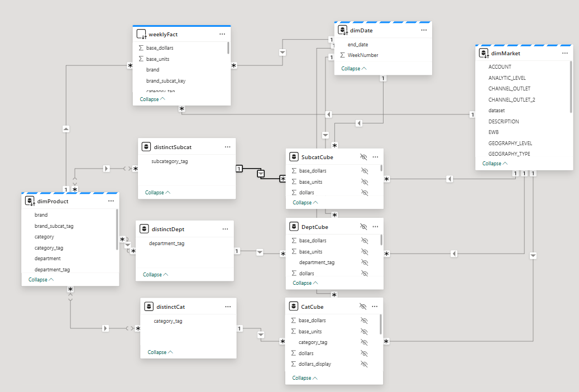Viewport: 579px width, 392px height.
Task: Collapse the dimProduct table
Action: (x=41, y=280)
